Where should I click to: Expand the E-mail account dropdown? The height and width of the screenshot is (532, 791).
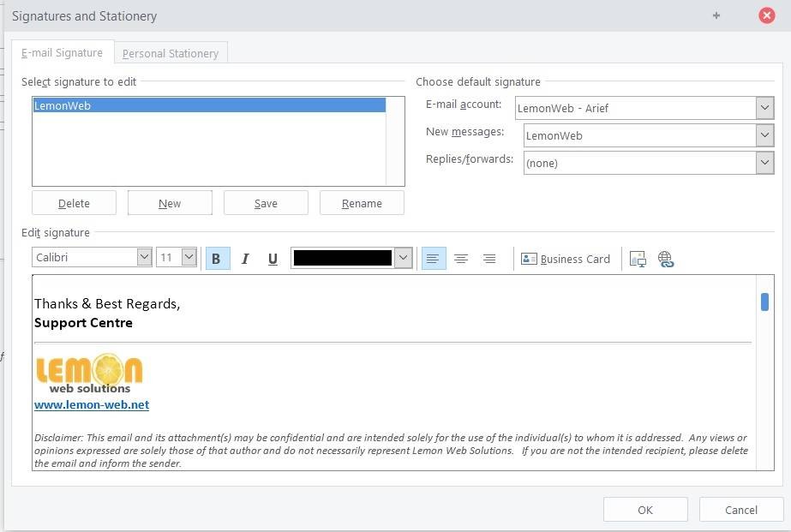tap(765, 108)
